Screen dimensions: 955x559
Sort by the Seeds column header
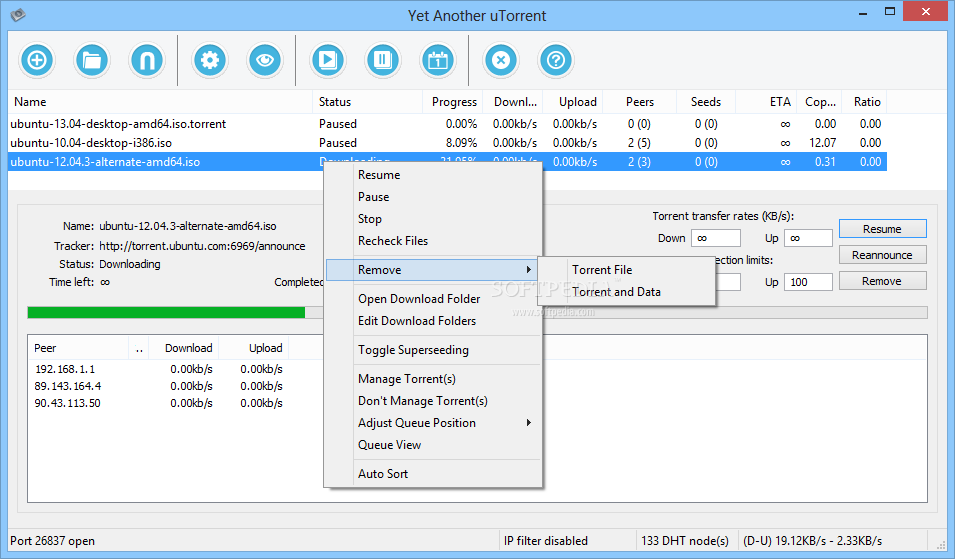[707, 102]
